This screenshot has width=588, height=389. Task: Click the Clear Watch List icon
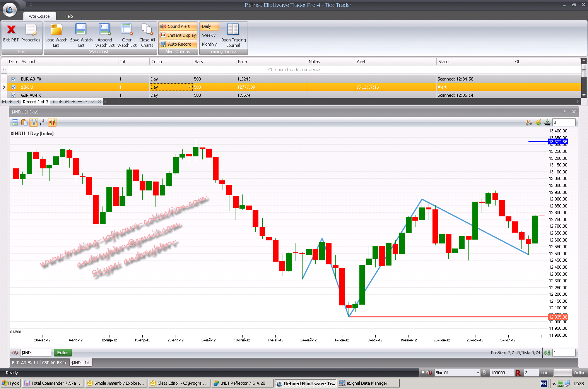[127, 30]
